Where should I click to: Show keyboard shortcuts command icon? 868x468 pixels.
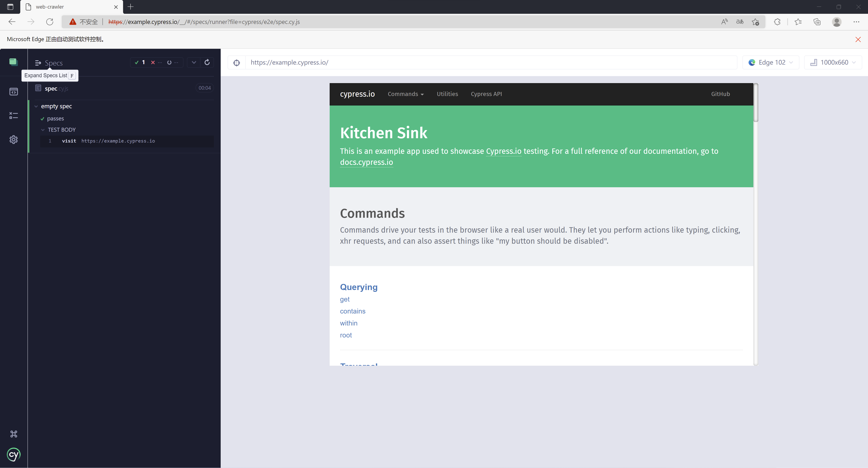coord(14,434)
